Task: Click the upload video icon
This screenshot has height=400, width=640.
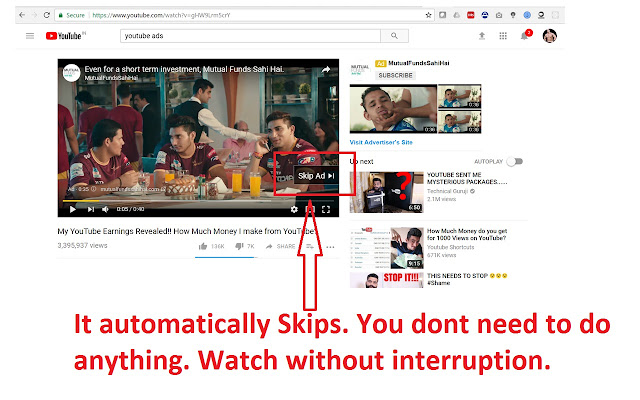Action: tap(483, 36)
